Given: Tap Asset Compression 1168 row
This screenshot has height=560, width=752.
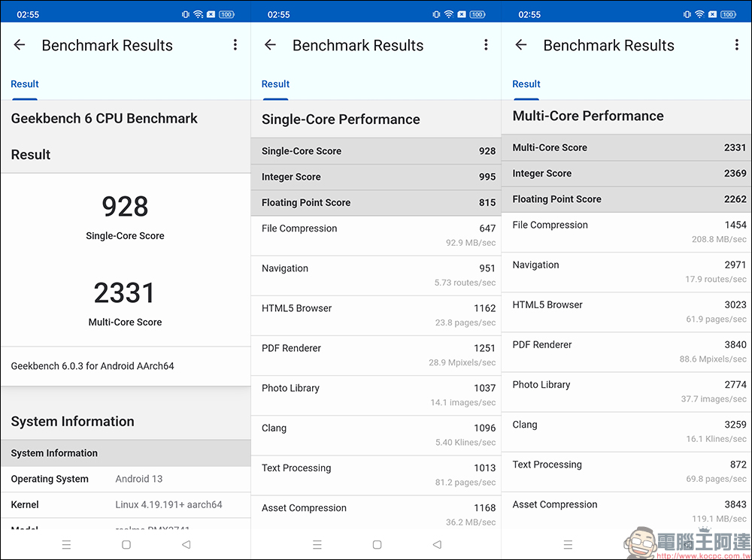Looking at the screenshot, I should (x=376, y=514).
